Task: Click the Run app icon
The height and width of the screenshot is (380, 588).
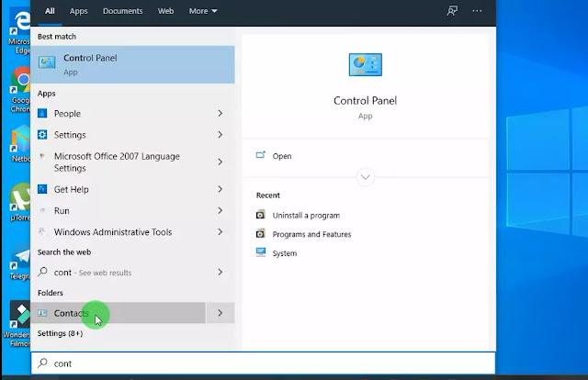Action: pos(42,210)
